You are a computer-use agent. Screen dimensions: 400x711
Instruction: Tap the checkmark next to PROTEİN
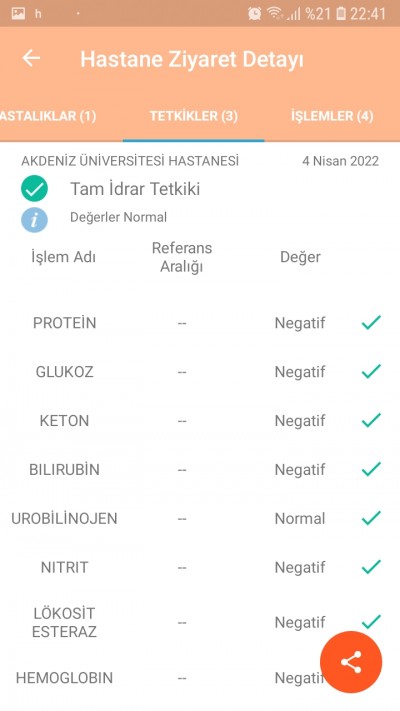(371, 322)
